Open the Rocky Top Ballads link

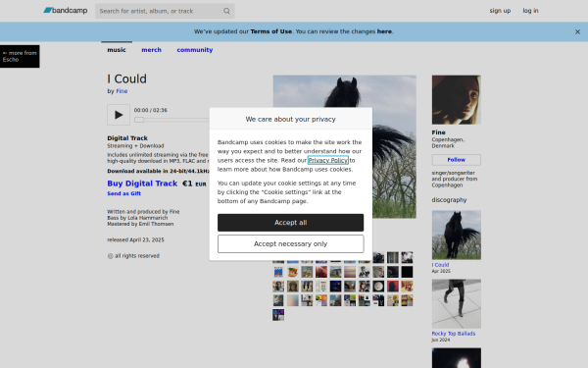point(454,334)
